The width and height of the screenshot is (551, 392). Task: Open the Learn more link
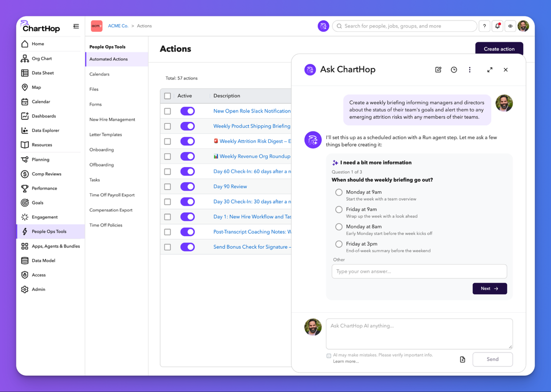346,362
